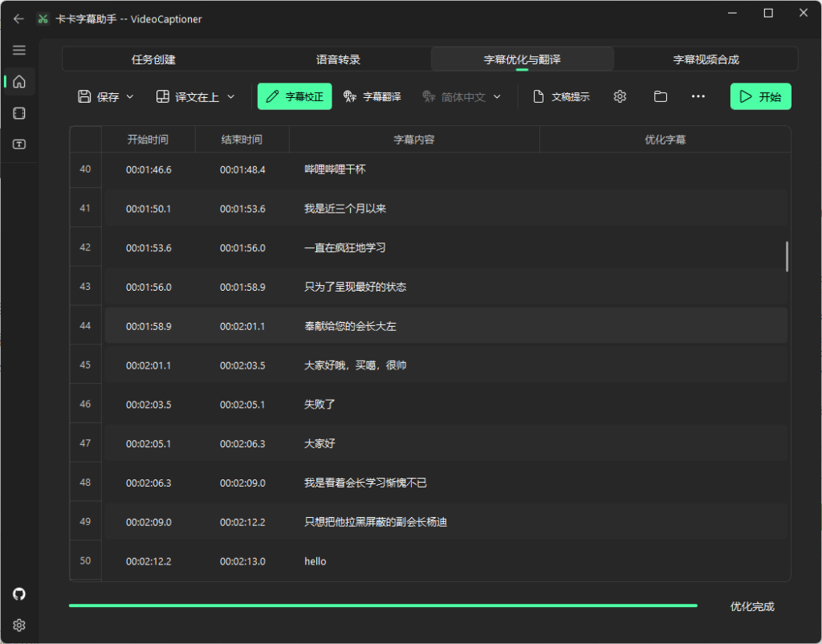
Task: Click the 文稿提示 button
Action: tap(561, 96)
